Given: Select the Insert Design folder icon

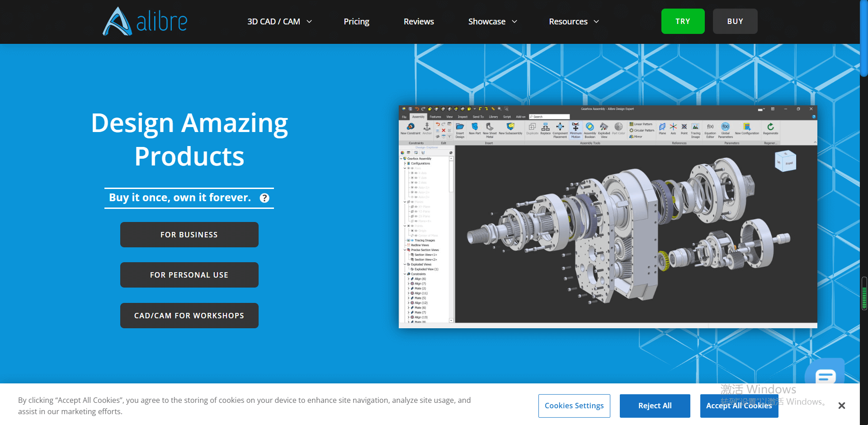Looking at the screenshot, I should click(460, 127).
